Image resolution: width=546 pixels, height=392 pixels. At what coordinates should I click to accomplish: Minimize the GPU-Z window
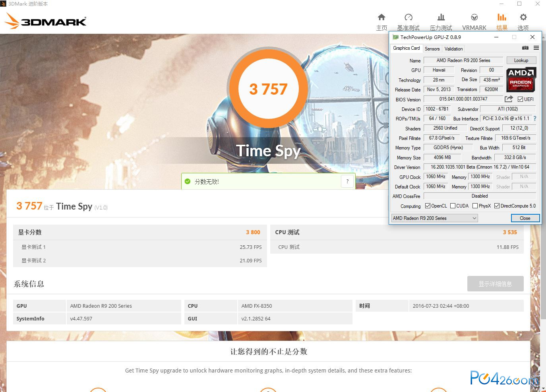[x=496, y=37]
